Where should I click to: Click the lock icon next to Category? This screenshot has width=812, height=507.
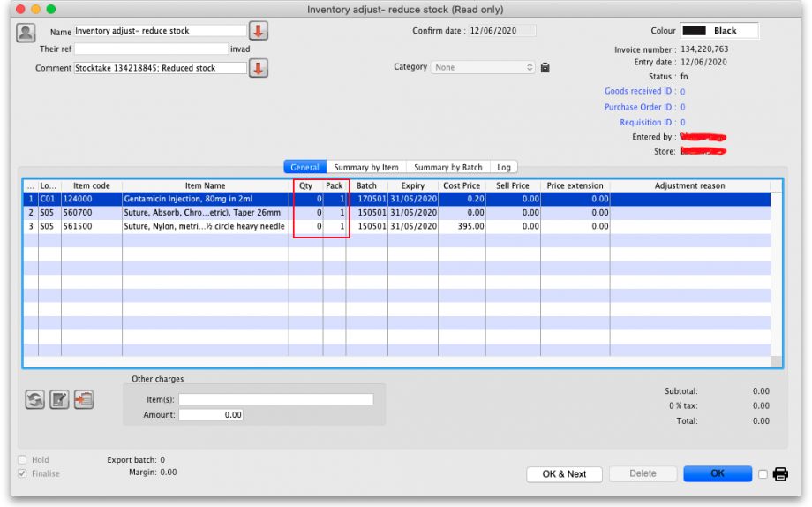point(545,68)
